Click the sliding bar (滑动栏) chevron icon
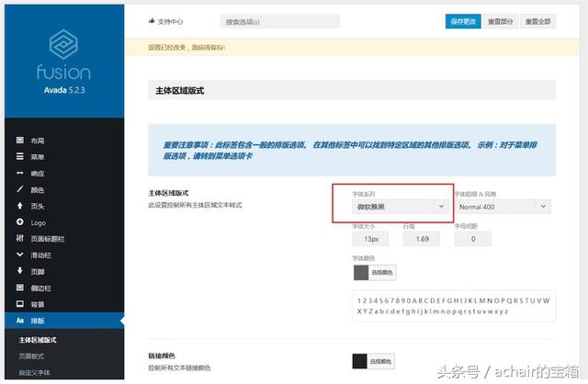This screenshot has width=588, height=384. click(20, 254)
